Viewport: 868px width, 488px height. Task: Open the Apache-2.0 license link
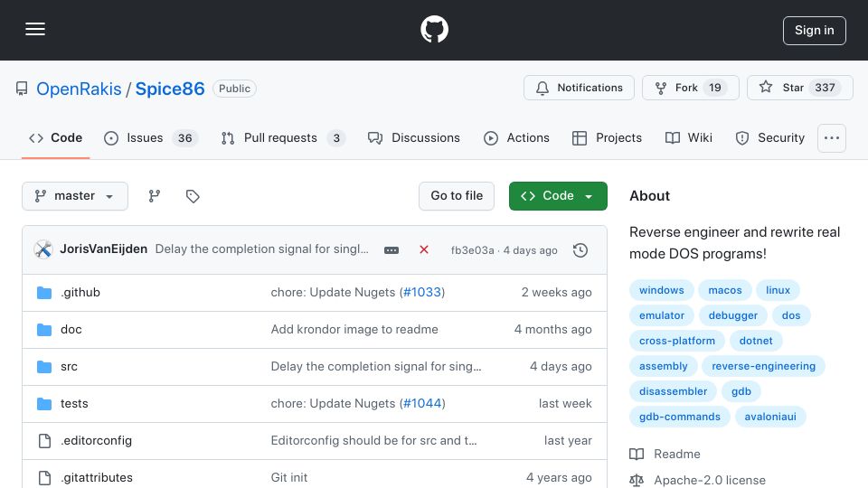coord(698,480)
